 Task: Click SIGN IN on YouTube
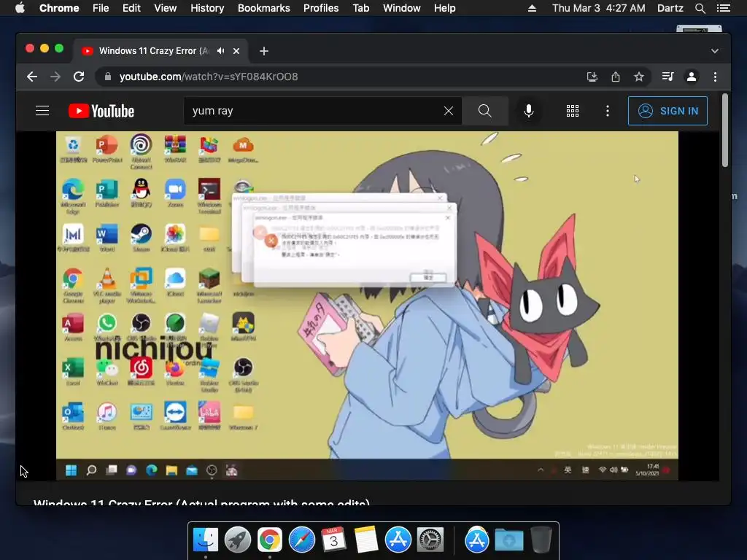pyautogui.click(x=667, y=111)
